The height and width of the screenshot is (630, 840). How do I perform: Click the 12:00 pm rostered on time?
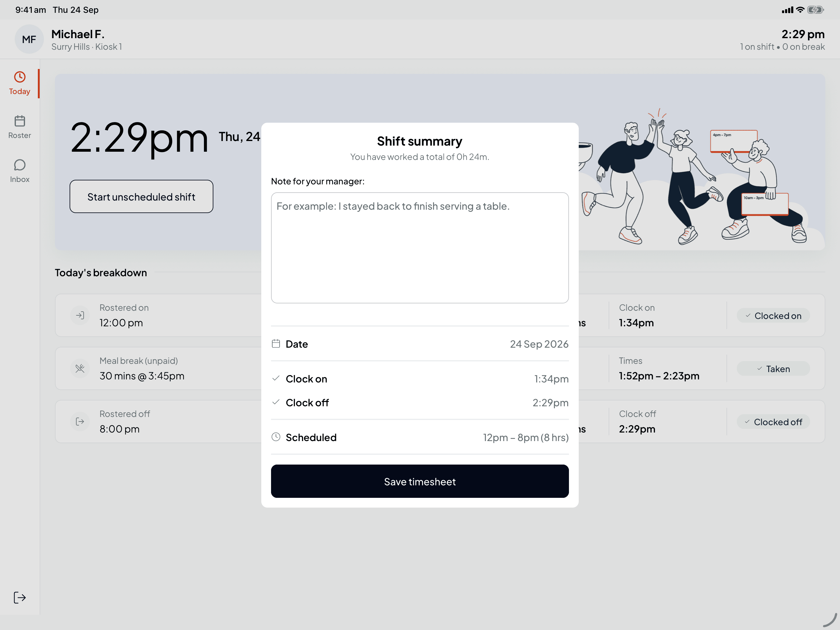tap(121, 323)
